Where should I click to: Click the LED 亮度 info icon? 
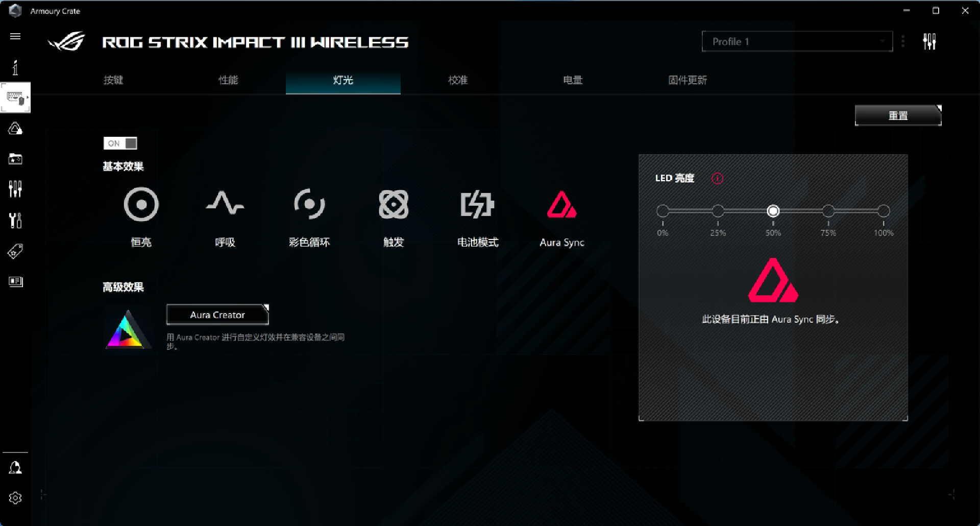point(717,178)
